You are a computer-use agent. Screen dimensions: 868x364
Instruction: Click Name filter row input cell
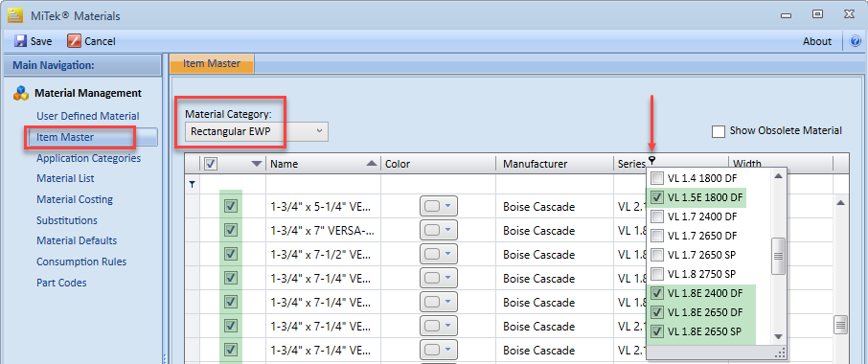click(x=323, y=185)
